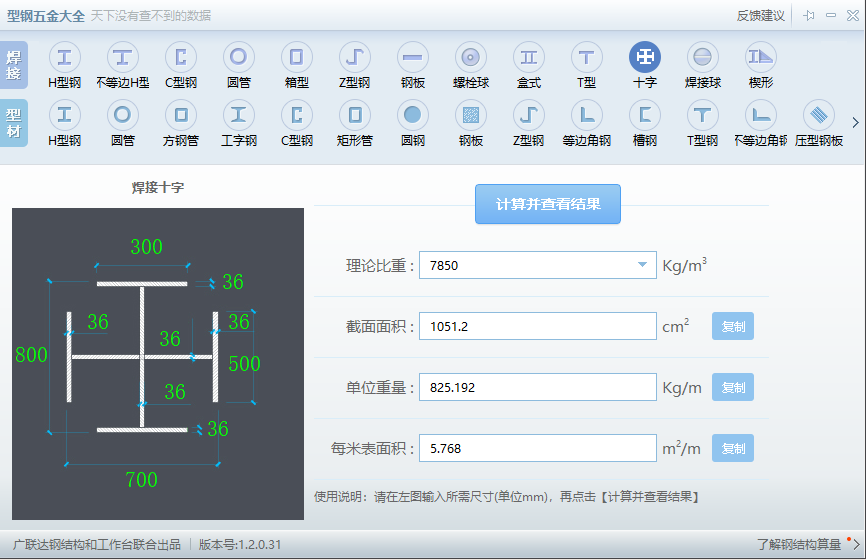Screen dimensions: 866x560
Task: Select 圆钢 round bar icon
Action: tap(413, 115)
